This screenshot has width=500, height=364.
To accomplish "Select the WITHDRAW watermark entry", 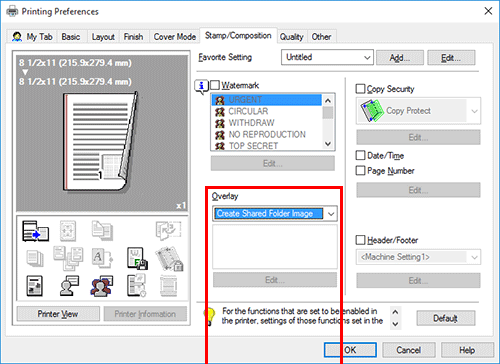I will [267, 123].
